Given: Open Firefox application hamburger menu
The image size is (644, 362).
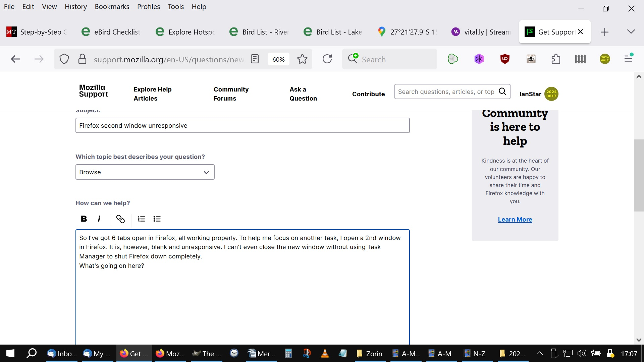Looking at the screenshot, I should (x=628, y=59).
